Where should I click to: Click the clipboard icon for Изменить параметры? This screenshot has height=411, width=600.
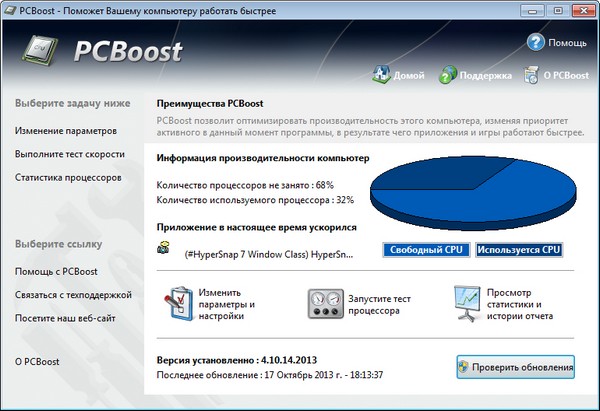(176, 302)
